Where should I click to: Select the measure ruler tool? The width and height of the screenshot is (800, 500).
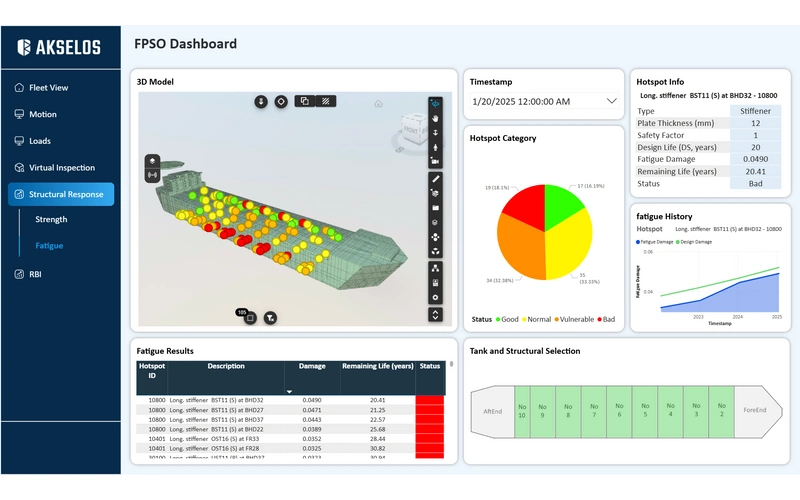[x=435, y=178]
